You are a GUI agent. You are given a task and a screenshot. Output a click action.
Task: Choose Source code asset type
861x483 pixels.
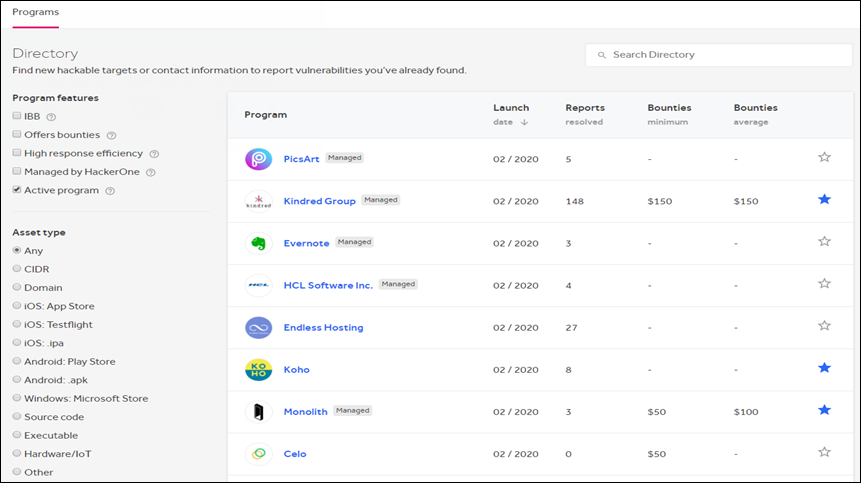17,417
